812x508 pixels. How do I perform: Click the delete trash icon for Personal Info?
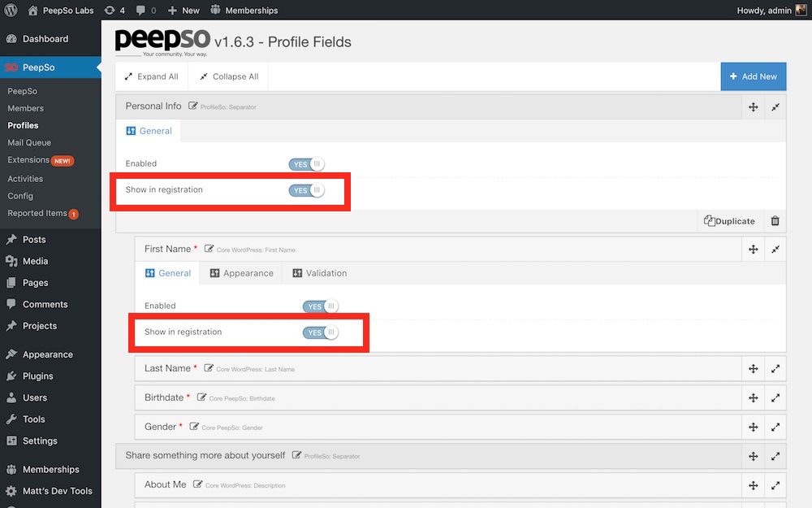tap(775, 221)
